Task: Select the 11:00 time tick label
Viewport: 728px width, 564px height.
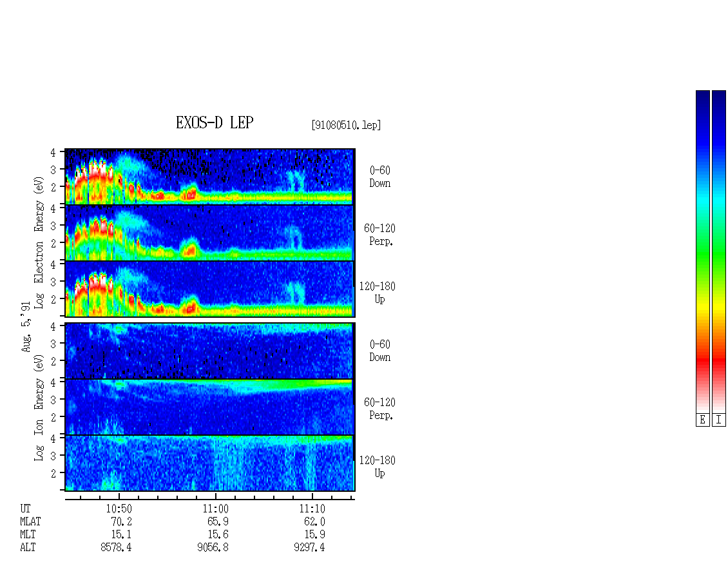Action: click(215, 509)
